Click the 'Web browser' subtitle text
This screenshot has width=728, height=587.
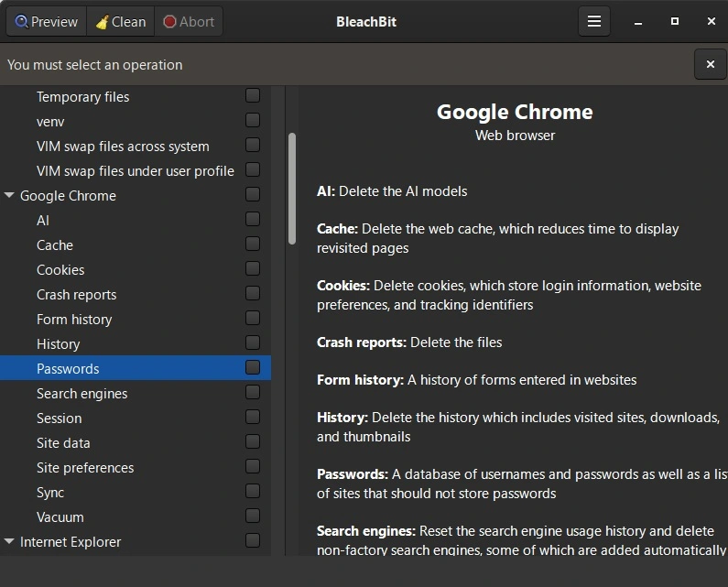point(515,136)
